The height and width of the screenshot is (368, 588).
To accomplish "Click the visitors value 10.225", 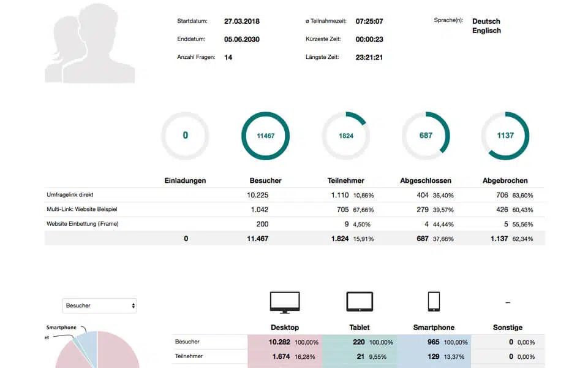I will [x=258, y=195].
